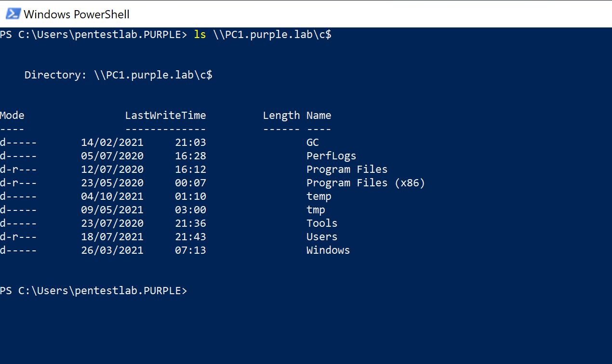
Task: Click the PowerShell icon in title bar
Action: (13, 14)
